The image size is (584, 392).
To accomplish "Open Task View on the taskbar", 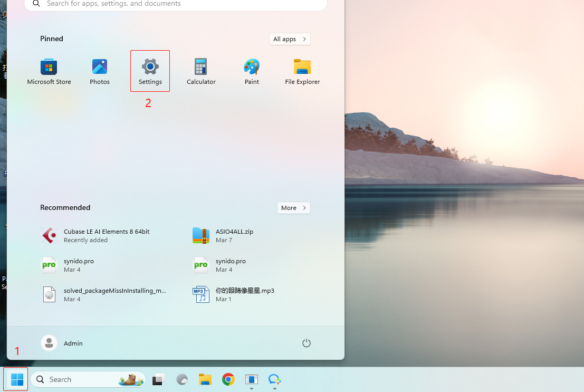I will (x=158, y=379).
